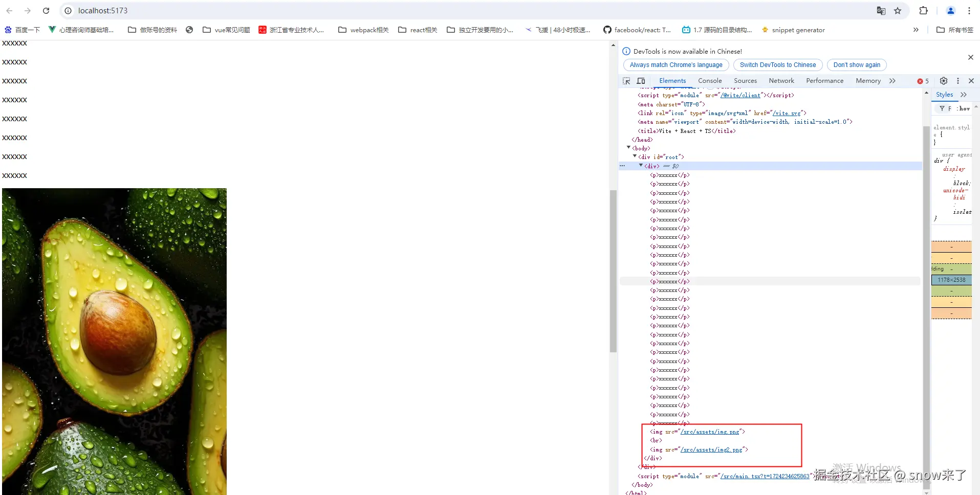This screenshot has width=980, height=495.
Task: Open the snippet generator bookmark
Action: 793,30
